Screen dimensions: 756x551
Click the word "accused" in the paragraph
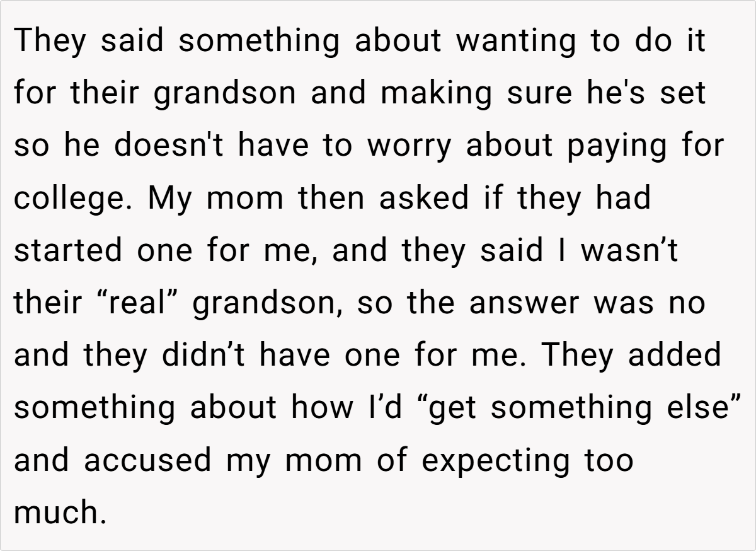point(147,460)
